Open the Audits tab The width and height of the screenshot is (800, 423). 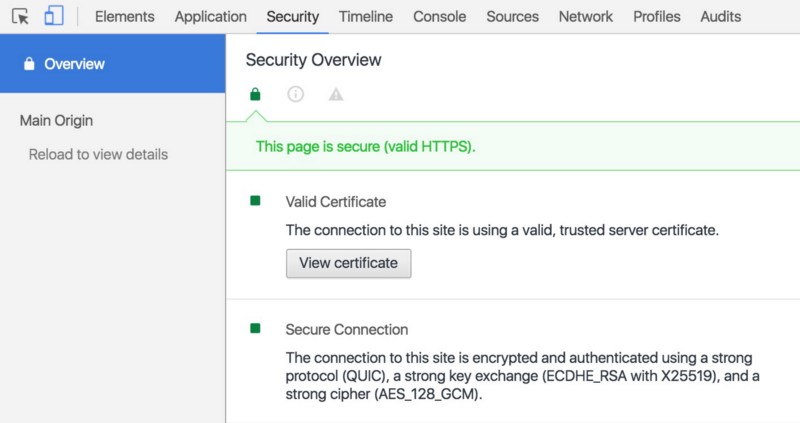coord(721,16)
